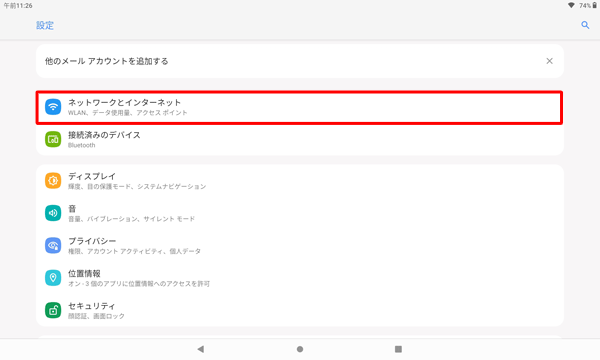
Task: Tap the Wi-Fi status bar indicator
Action: point(571,5)
